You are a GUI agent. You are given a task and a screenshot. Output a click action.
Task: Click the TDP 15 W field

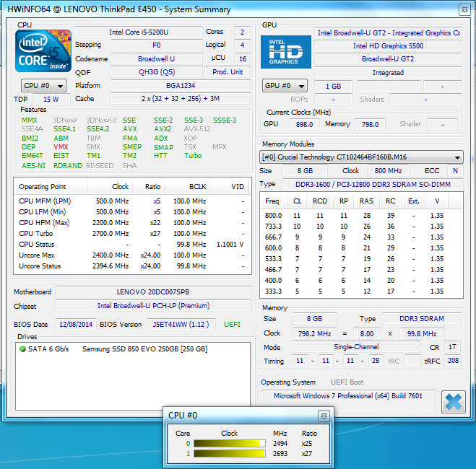click(51, 100)
